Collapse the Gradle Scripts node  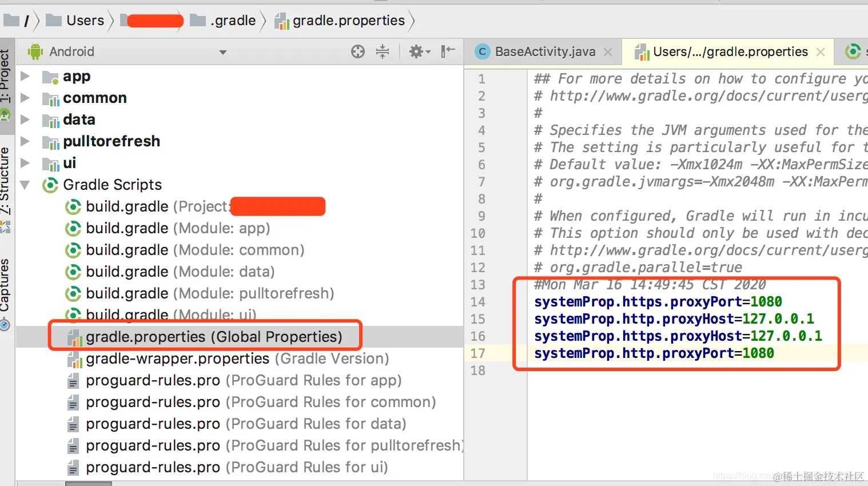click(24, 185)
